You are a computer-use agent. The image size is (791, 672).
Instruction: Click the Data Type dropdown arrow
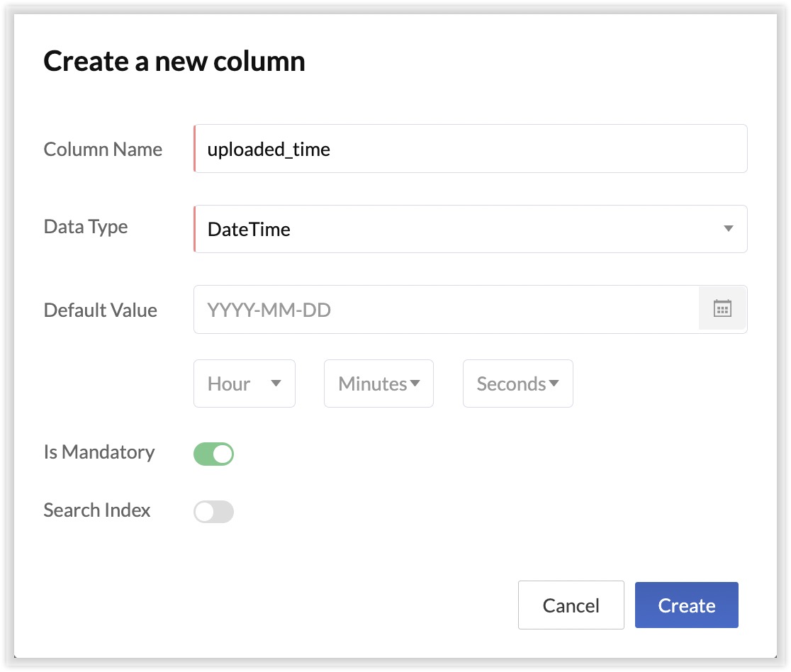(728, 229)
